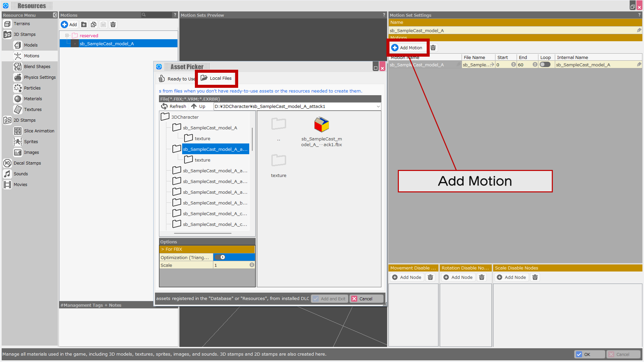Click the Particles resource icon

[18, 88]
